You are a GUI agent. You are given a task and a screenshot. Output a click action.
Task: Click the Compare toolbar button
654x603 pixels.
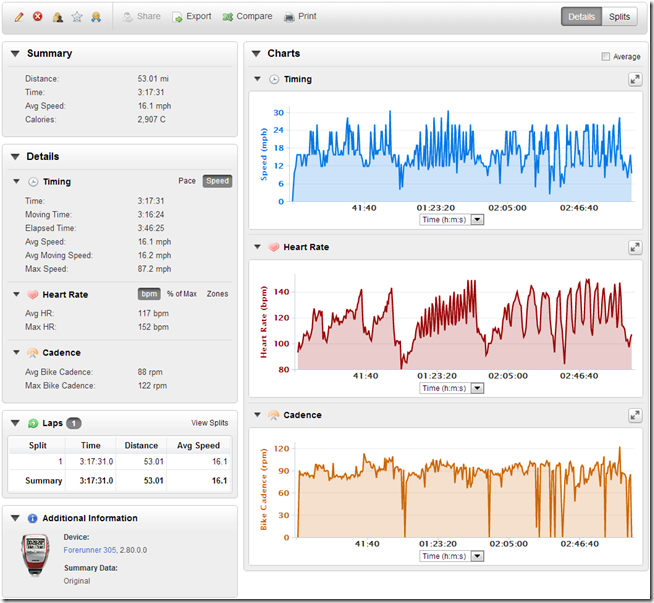pos(247,17)
